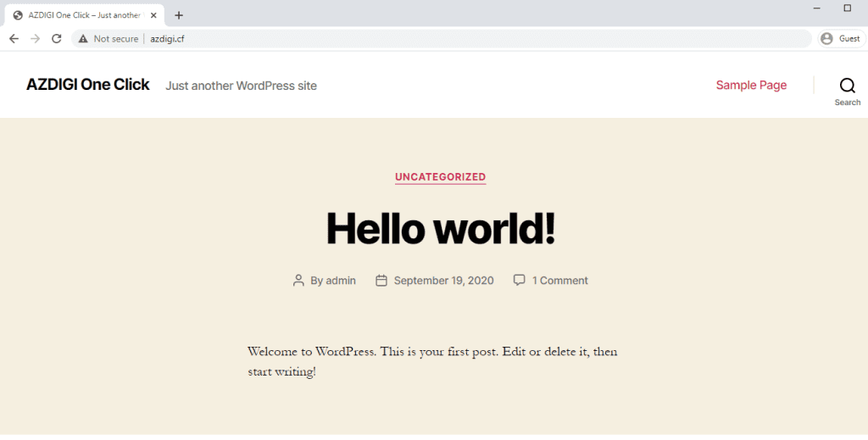The height and width of the screenshot is (440, 868).
Task: Open Sample Page in the site menu
Action: (x=751, y=85)
